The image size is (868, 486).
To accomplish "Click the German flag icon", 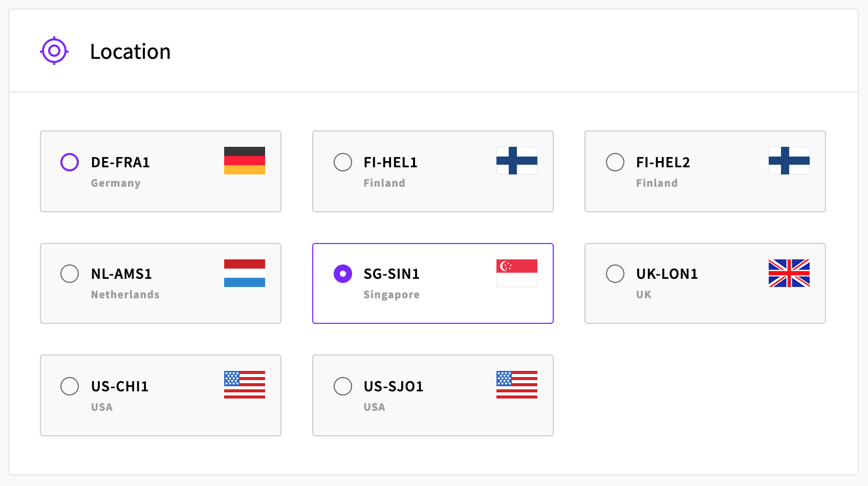I will [244, 161].
